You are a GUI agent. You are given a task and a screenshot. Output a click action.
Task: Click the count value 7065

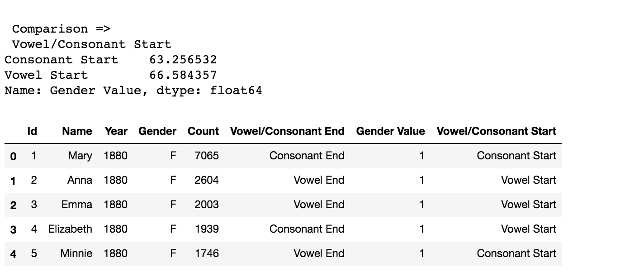click(207, 156)
